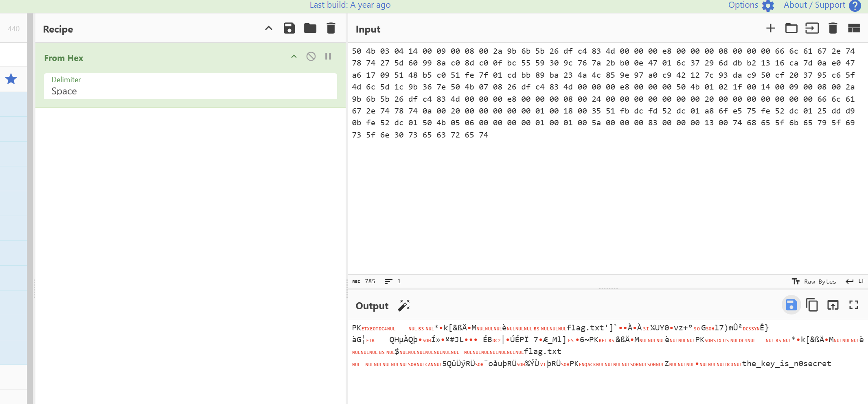Collapse the Recipe pane chevron
This screenshot has width=868, height=404.
click(x=269, y=28)
